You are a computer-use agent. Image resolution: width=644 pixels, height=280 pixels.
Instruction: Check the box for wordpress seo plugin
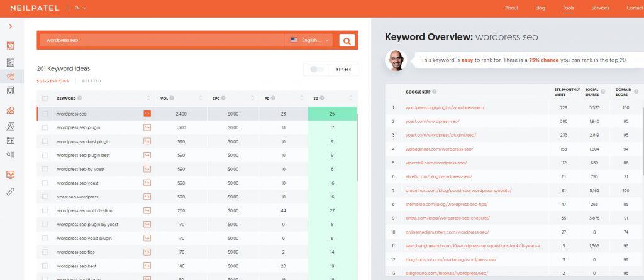45,127
